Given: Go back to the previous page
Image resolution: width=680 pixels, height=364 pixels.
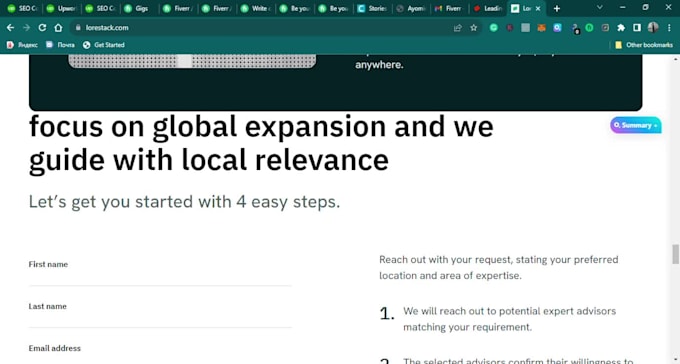Looking at the screenshot, I should tap(10, 27).
